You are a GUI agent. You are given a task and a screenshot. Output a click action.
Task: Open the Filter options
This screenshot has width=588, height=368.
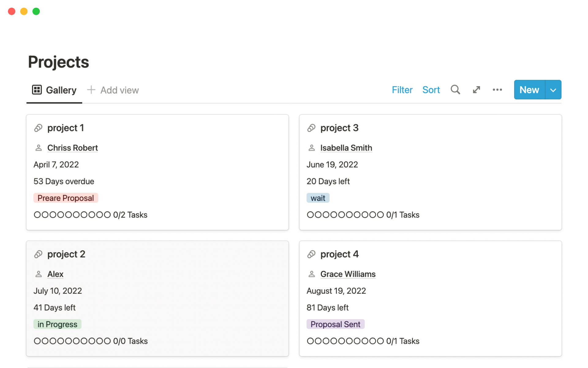click(402, 90)
